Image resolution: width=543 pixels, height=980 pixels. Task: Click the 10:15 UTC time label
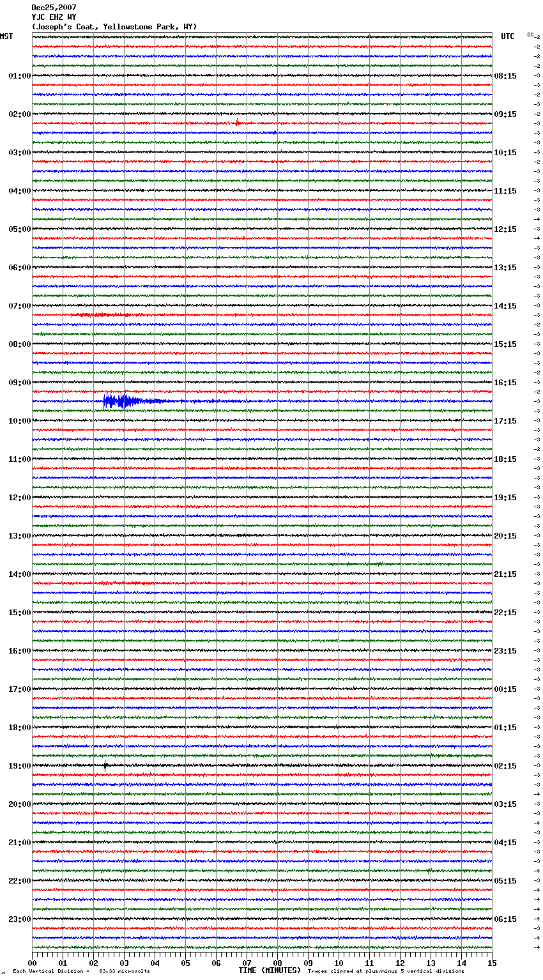505,153
